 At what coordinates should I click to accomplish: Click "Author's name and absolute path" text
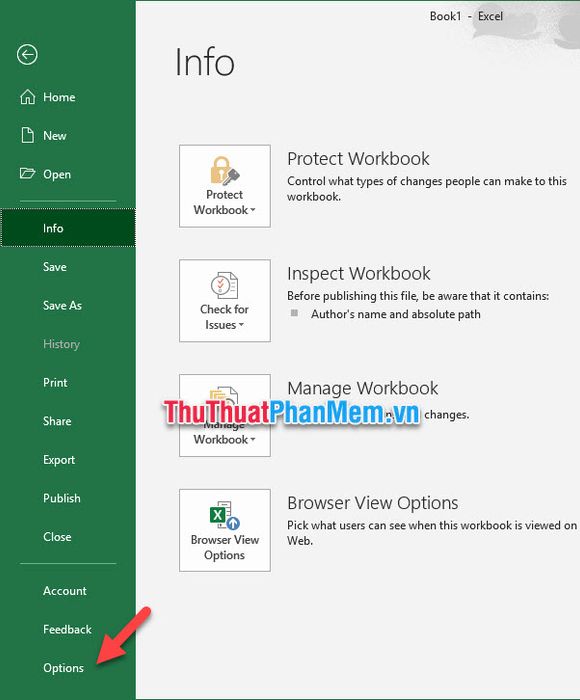396,314
